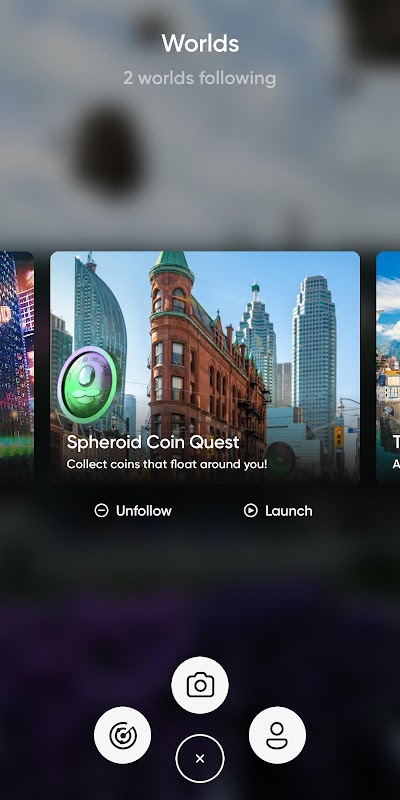
Task: Click the play icon beside Launch
Action: tap(251, 511)
